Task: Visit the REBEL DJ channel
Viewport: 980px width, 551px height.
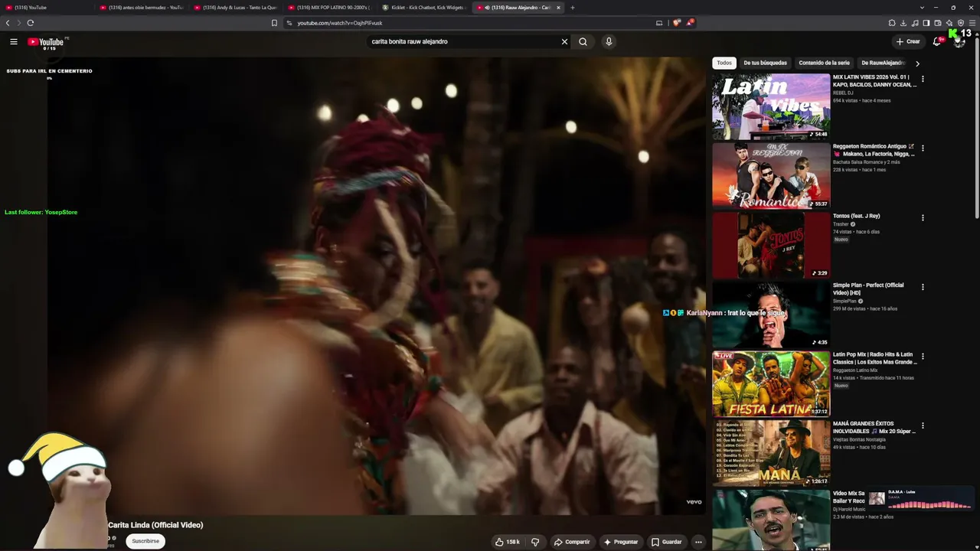Action: (x=843, y=93)
